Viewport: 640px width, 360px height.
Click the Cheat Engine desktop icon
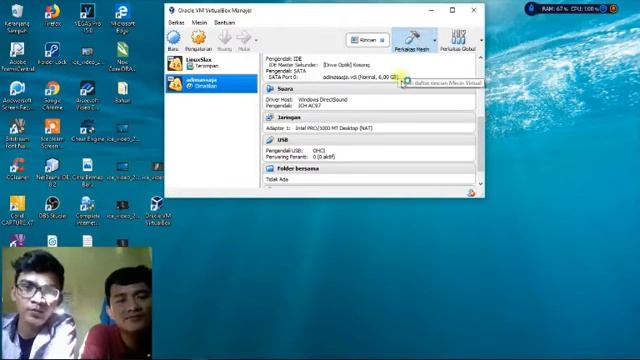87,130
